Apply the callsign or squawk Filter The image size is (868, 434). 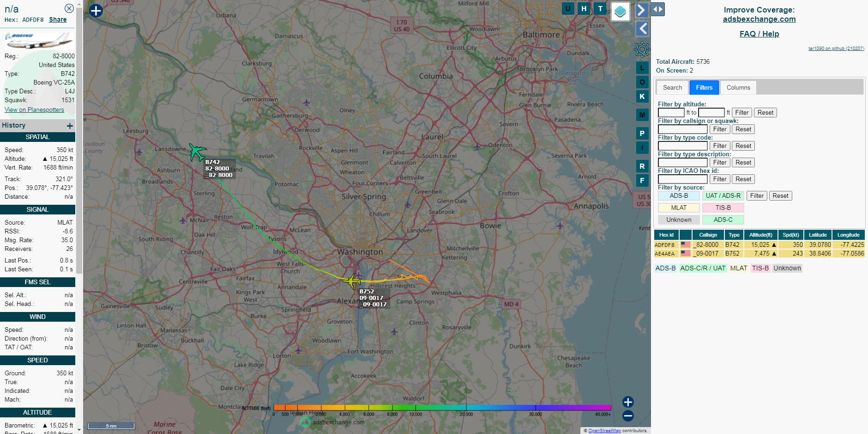pyautogui.click(x=720, y=129)
